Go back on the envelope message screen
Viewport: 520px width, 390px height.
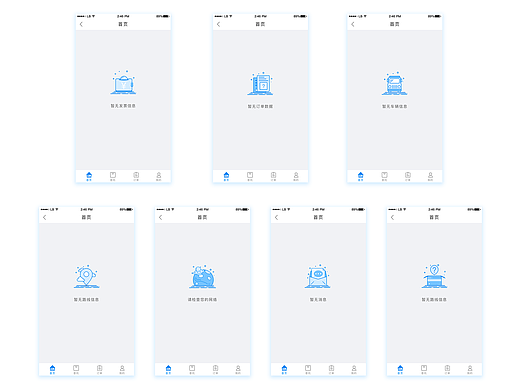click(276, 217)
